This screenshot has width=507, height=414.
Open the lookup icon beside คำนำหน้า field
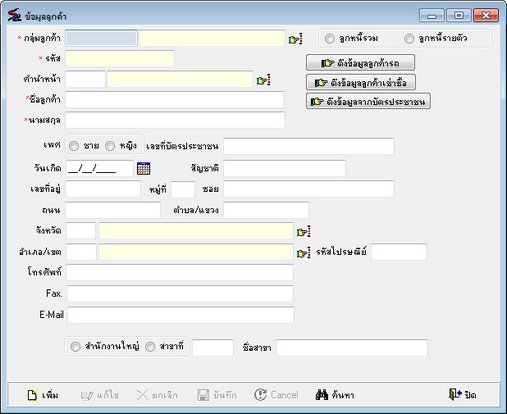pos(263,80)
